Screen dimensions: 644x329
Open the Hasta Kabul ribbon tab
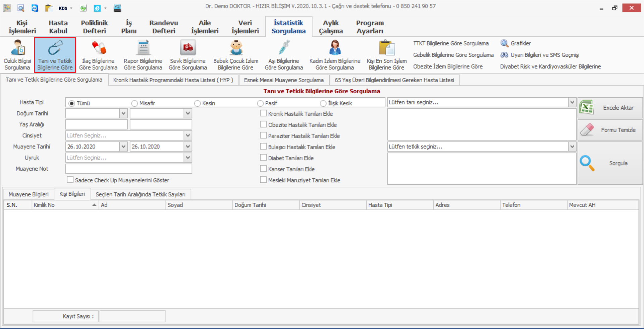tap(58, 27)
